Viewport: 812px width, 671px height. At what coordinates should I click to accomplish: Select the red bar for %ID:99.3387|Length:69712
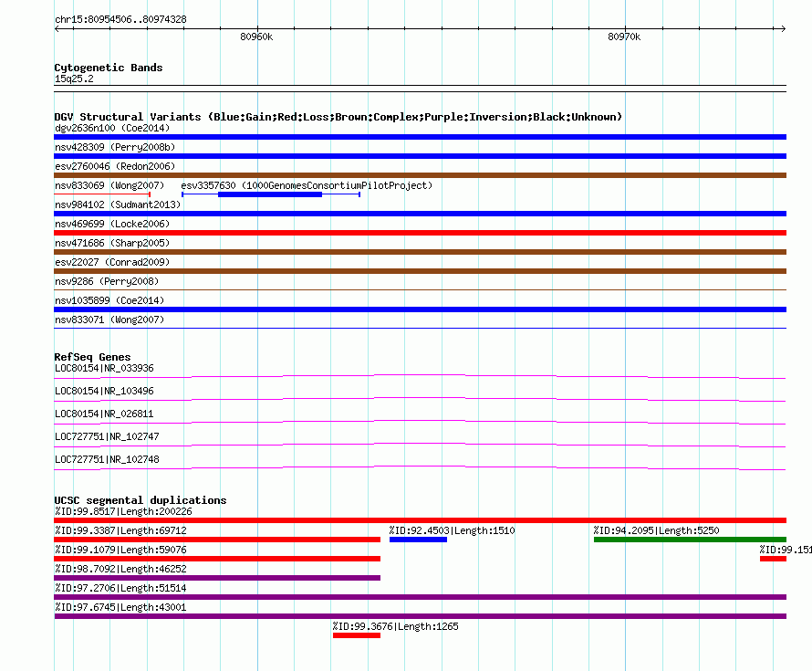pyautogui.click(x=217, y=540)
